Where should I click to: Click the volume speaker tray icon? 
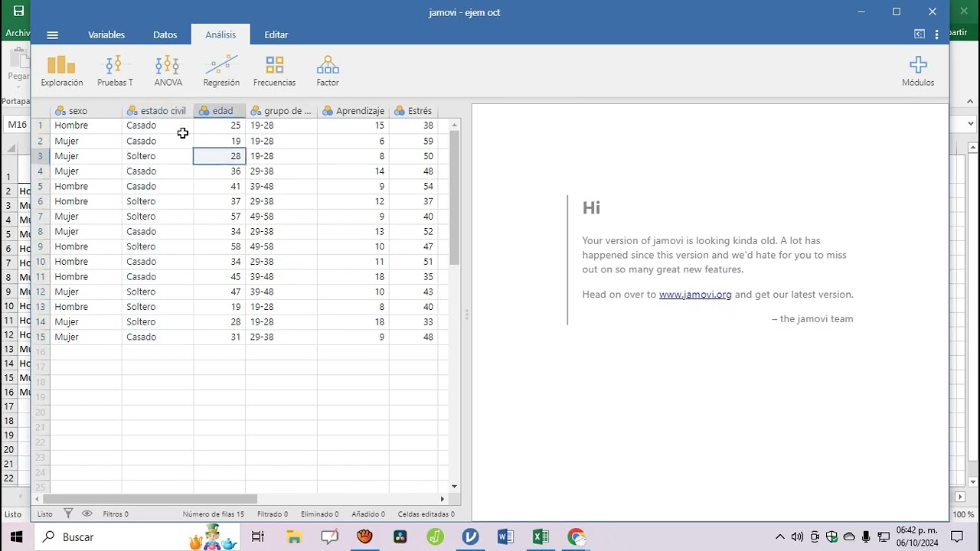797,537
